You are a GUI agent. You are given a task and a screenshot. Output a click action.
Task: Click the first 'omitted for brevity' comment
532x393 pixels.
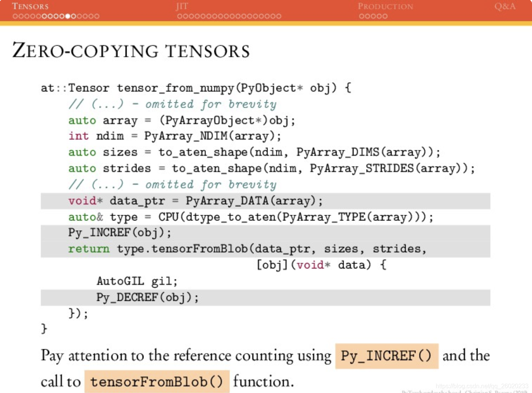click(x=172, y=104)
